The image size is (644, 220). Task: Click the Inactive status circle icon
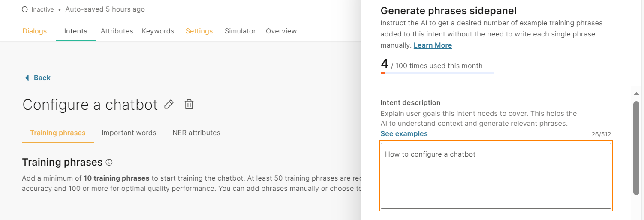25,9
